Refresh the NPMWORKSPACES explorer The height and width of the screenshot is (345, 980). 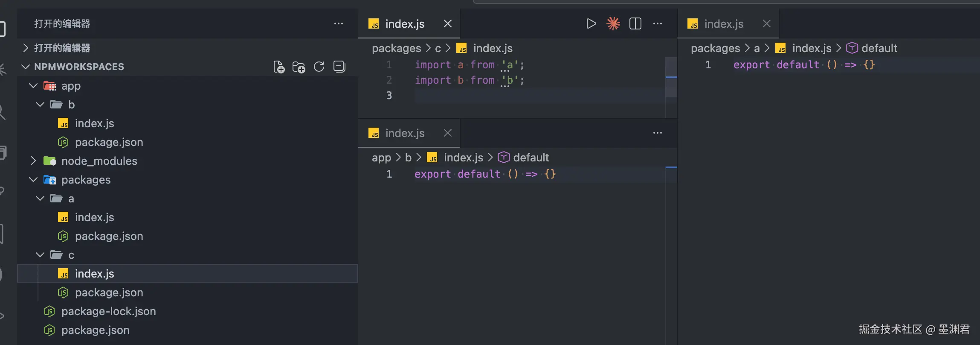(x=319, y=67)
